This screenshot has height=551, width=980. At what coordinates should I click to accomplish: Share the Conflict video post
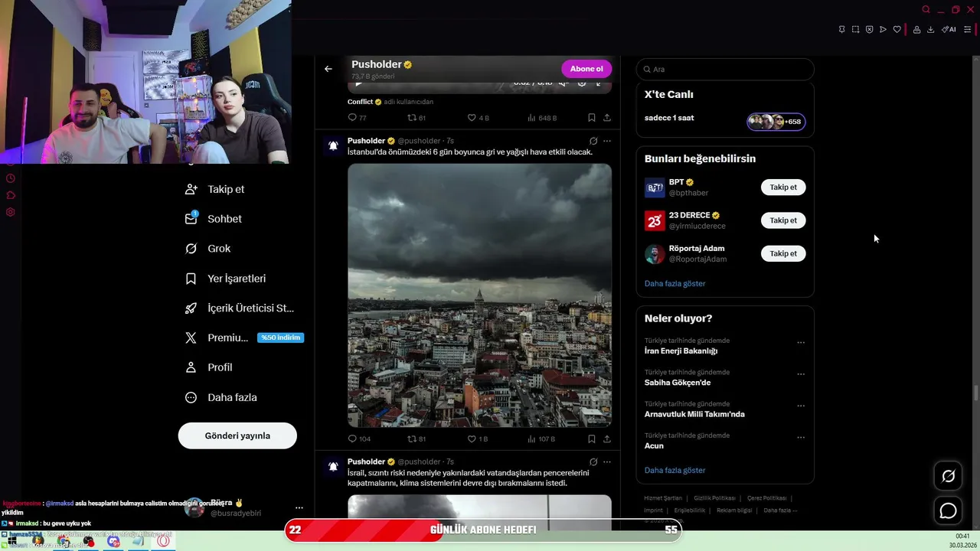pyautogui.click(x=607, y=118)
